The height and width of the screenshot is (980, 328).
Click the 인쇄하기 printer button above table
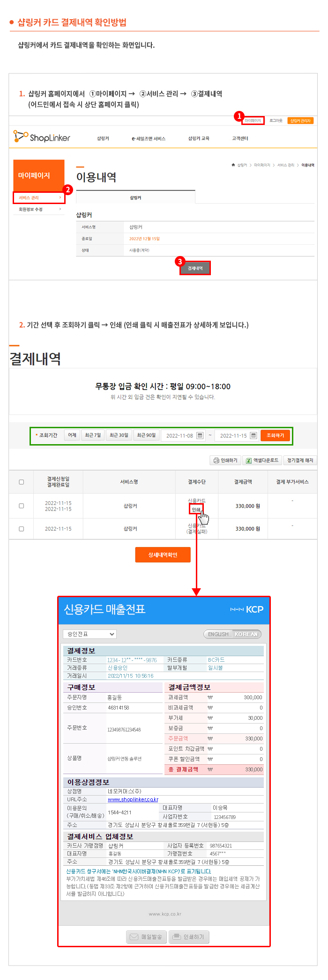[225, 461]
